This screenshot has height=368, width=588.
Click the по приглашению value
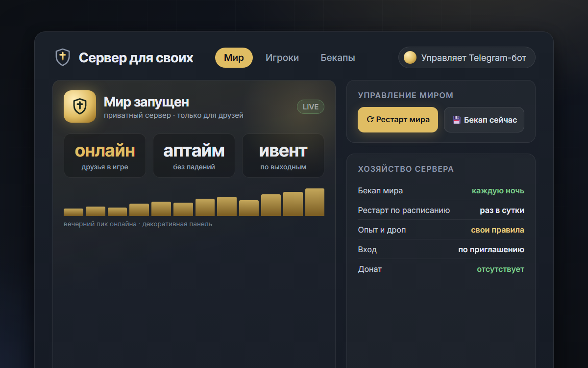tap(491, 249)
